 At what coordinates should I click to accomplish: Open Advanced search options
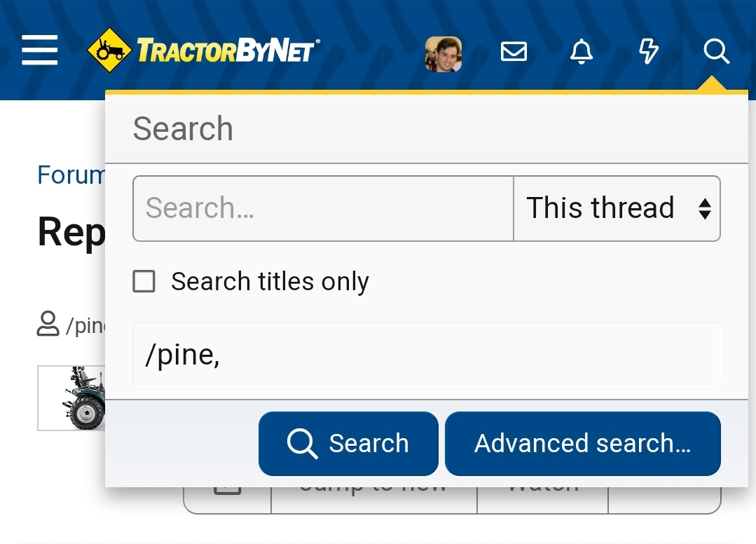582,443
